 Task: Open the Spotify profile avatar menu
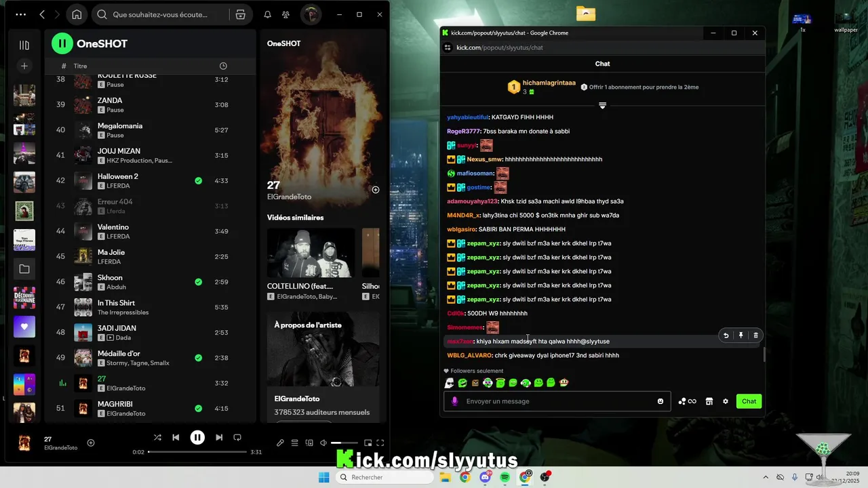311,14
